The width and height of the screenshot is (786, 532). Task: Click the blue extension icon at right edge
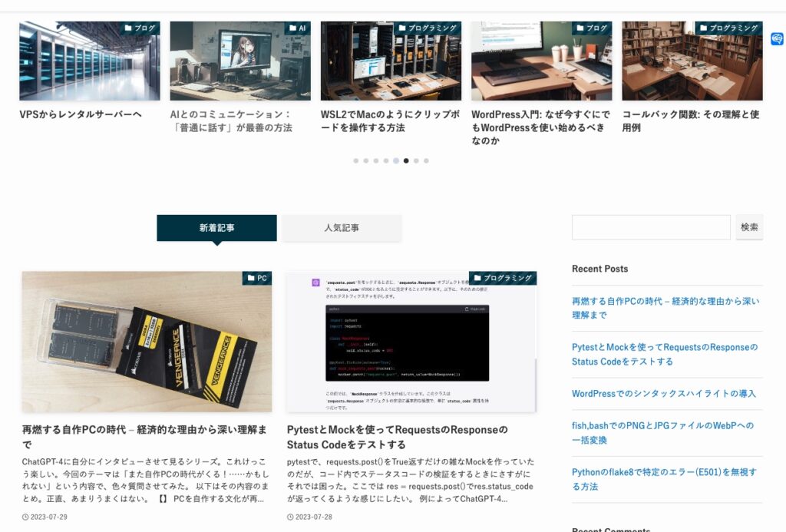(777, 39)
